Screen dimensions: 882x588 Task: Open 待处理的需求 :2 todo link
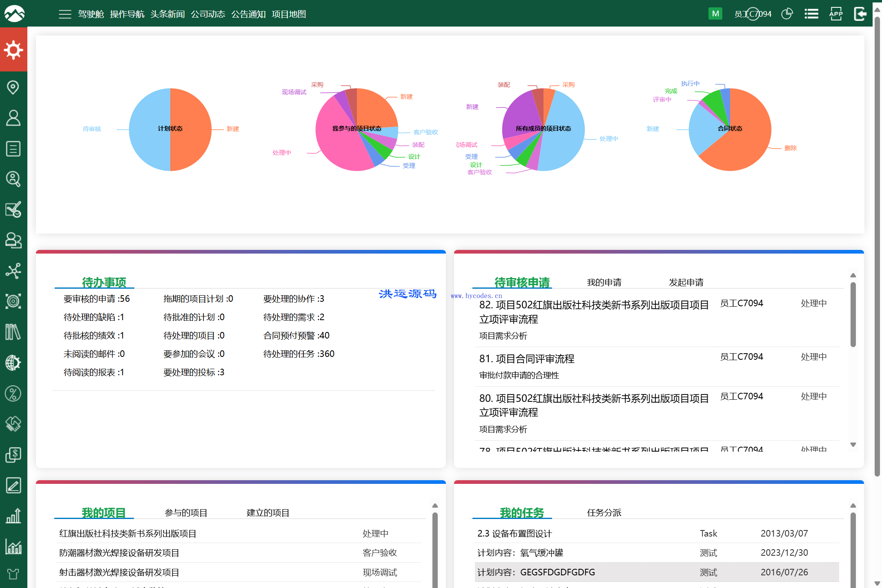[294, 317]
